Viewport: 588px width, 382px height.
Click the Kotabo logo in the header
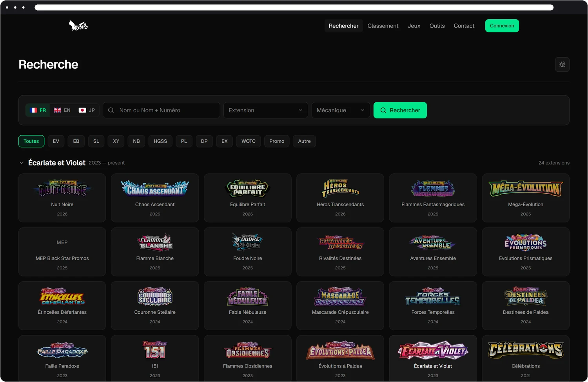[78, 26]
